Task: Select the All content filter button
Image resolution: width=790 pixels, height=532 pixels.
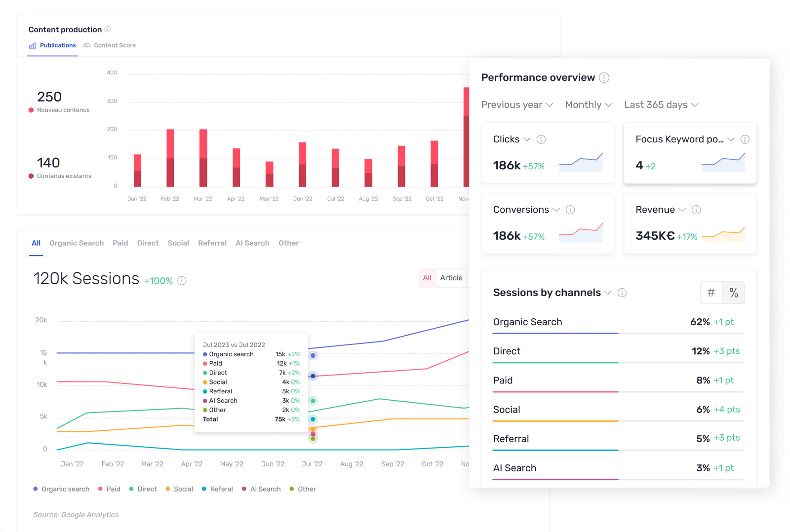Action: (x=427, y=278)
